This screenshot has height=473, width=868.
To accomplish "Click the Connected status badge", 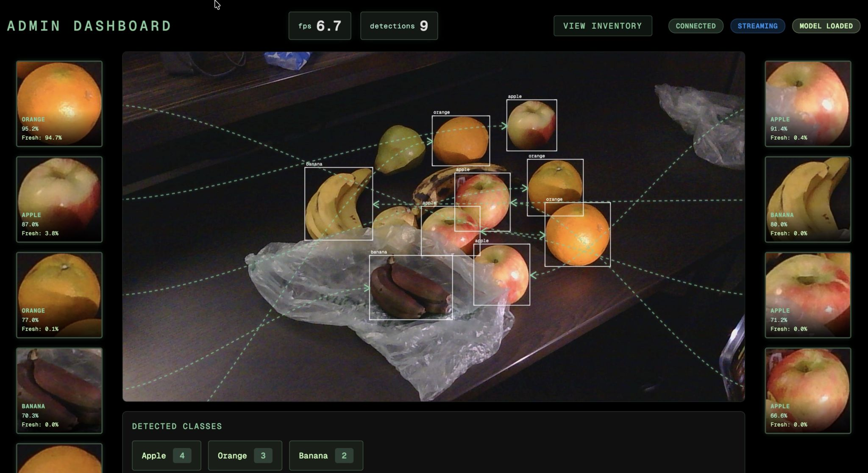I will point(696,26).
